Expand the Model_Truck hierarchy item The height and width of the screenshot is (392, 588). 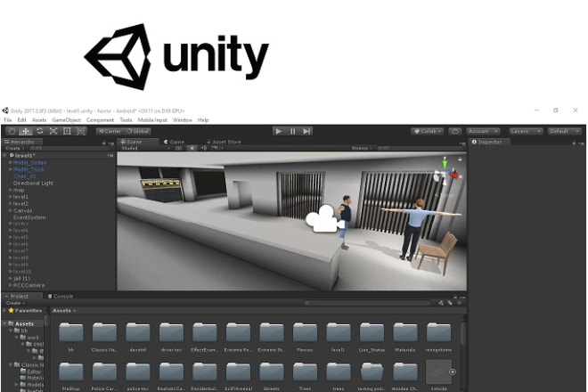pos(11,169)
